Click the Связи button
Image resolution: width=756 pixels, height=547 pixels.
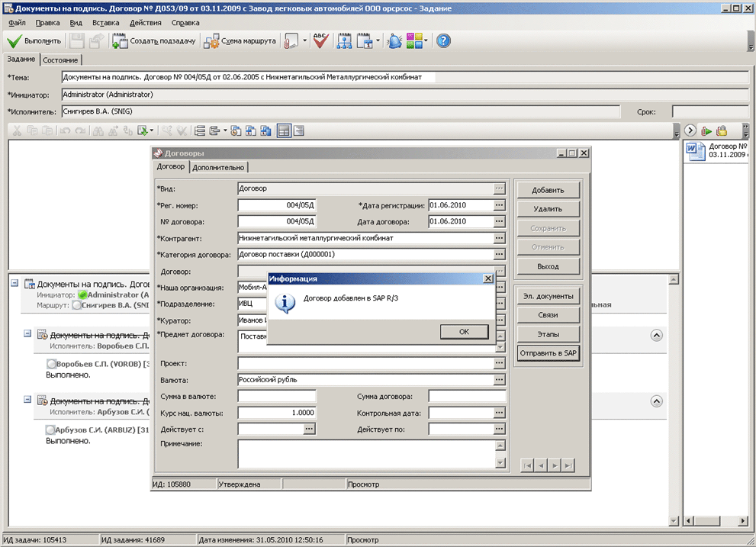tap(548, 315)
